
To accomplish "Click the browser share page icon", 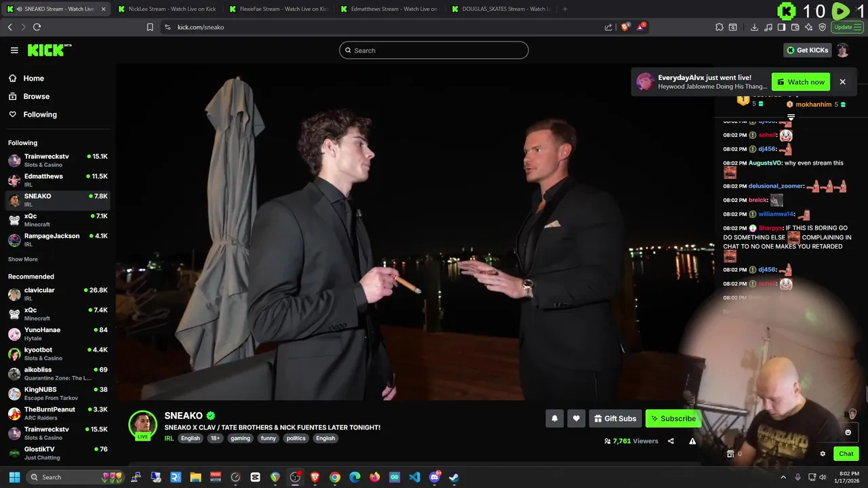I will (608, 27).
